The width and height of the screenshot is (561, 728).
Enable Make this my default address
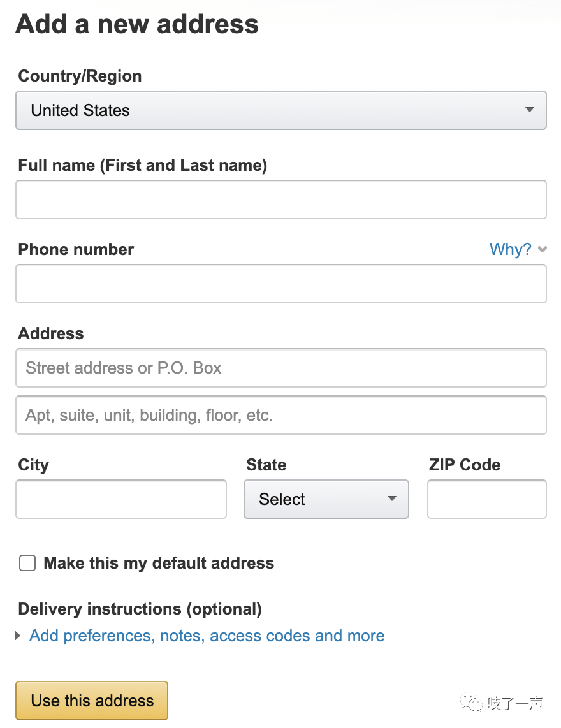[x=27, y=563]
